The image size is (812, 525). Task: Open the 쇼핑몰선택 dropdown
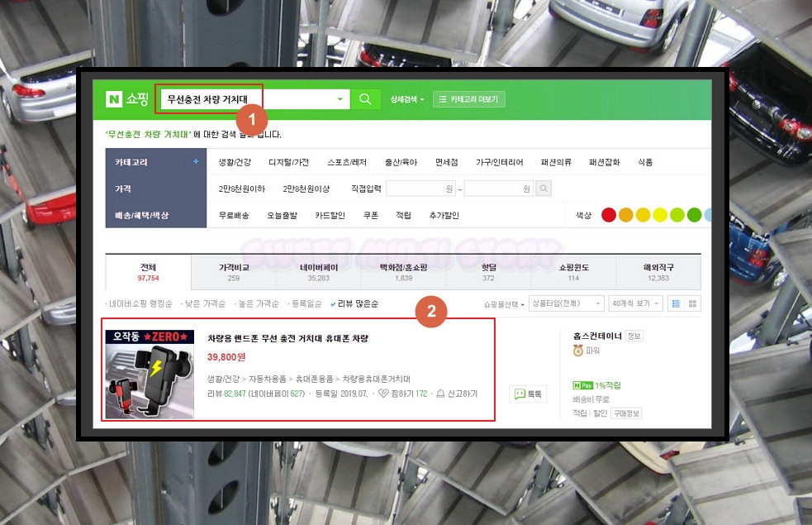tap(504, 304)
